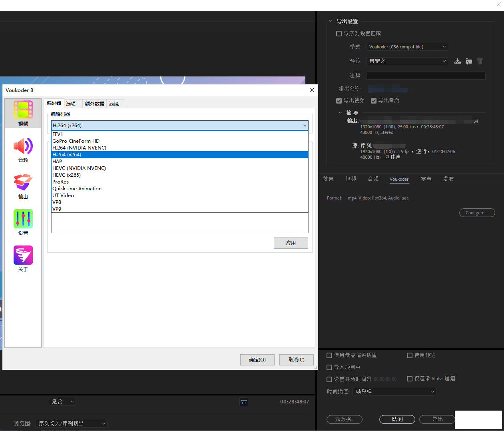Toggle 与序列设置匹配 checkbox
This screenshot has height=431, width=504.
pos(339,34)
